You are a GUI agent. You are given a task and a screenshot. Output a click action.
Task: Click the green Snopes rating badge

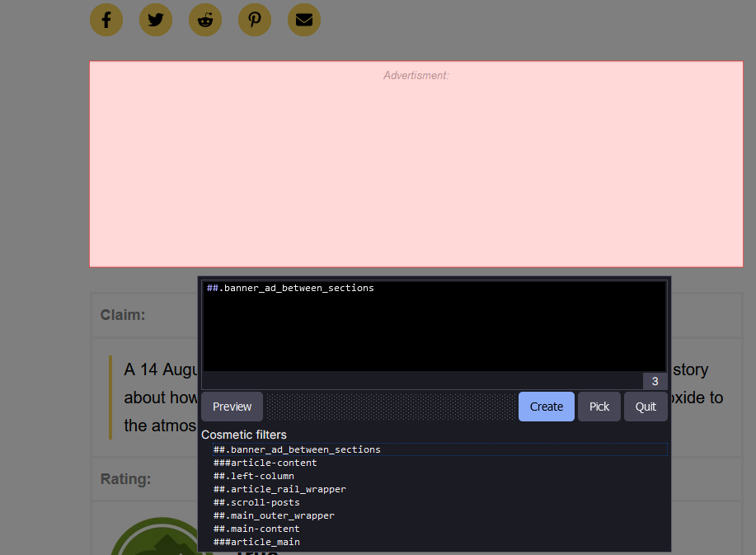162,540
